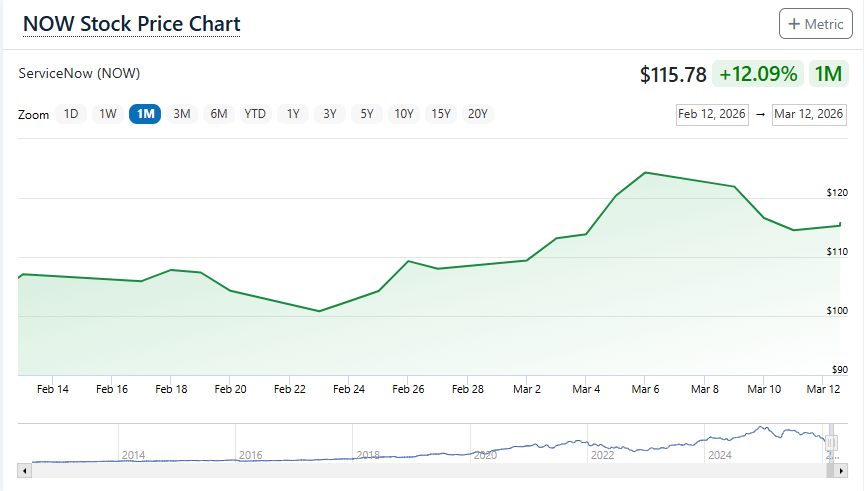The width and height of the screenshot is (864, 491).
Task: Edit the Feb 12, 2026 start date
Action: pyautogui.click(x=712, y=115)
